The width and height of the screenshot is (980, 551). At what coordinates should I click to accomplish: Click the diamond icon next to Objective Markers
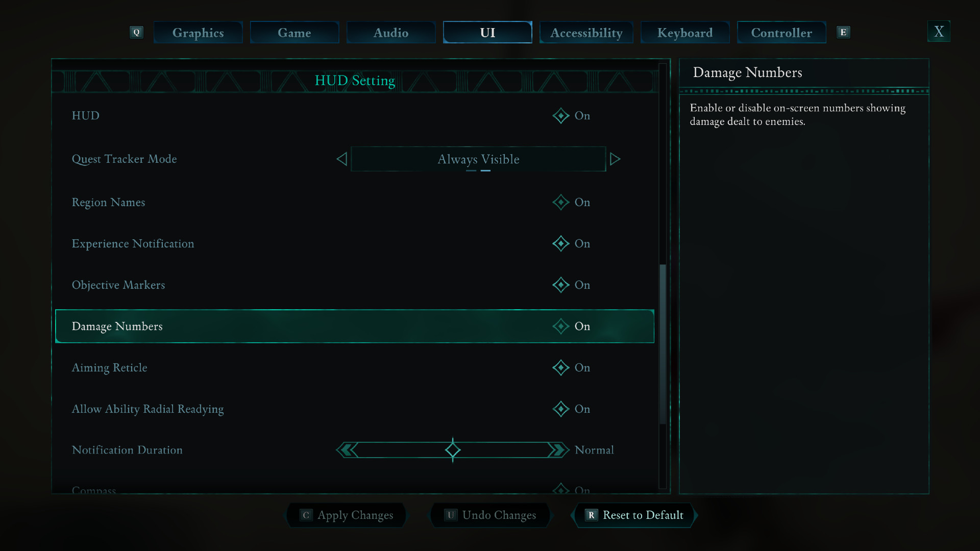pos(559,285)
